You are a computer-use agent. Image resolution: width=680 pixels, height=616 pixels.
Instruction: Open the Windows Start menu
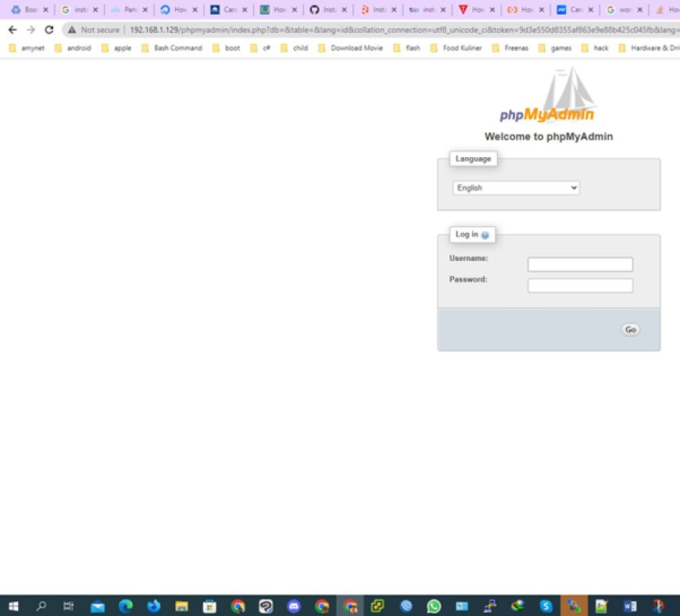tap(13, 606)
